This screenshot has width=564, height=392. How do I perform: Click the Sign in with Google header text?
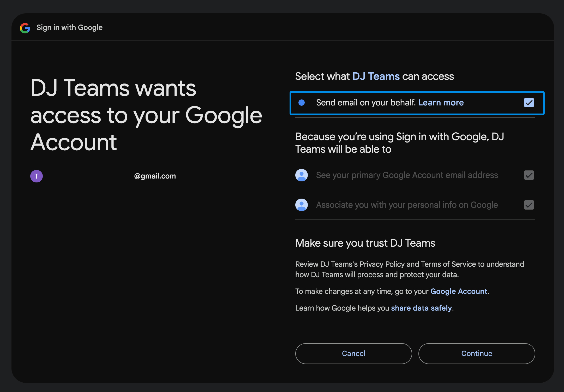click(69, 28)
